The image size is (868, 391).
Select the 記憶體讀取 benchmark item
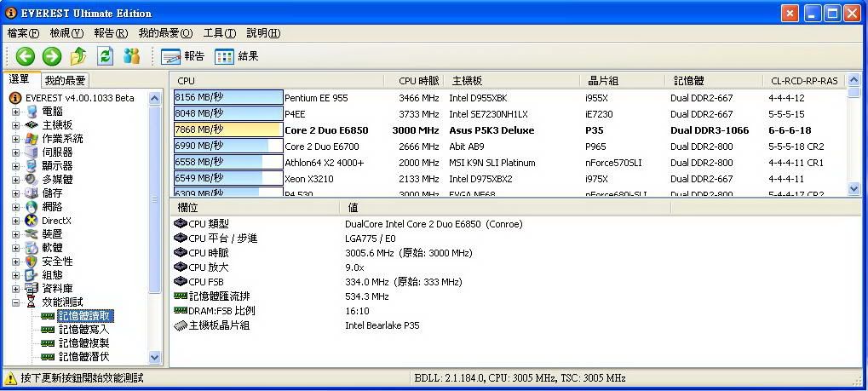(86, 316)
